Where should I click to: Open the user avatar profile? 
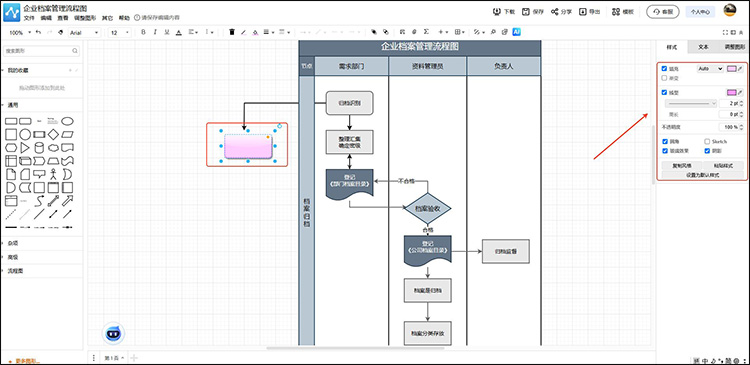click(x=729, y=11)
